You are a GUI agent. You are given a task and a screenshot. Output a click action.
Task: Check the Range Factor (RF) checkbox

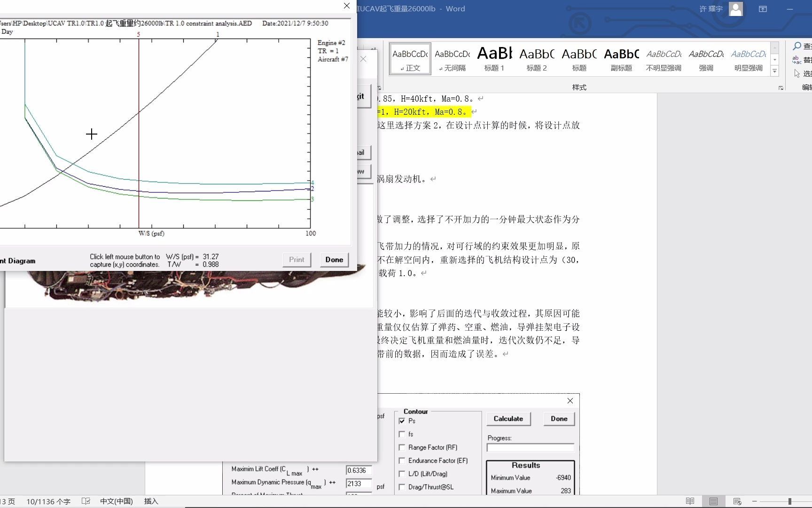(402, 447)
